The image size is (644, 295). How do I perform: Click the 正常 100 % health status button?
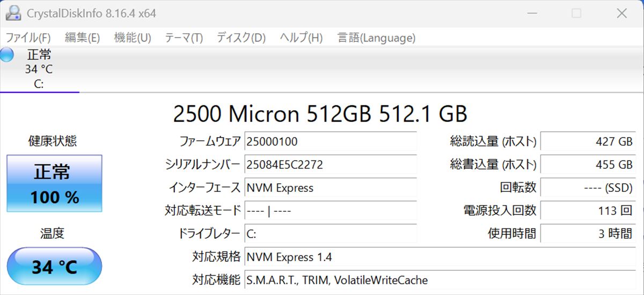(x=54, y=183)
